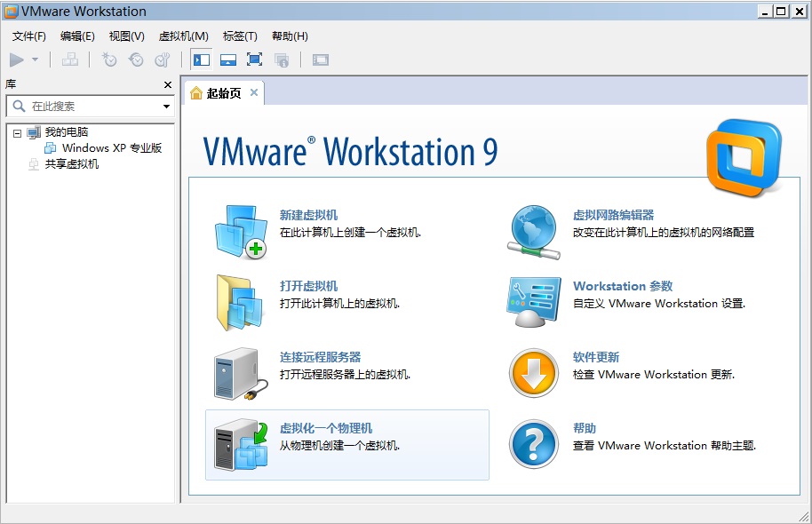Viewport: 812px width, 524px height.
Task: Click the 连接远程服务器 link
Action: pos(320,357)
